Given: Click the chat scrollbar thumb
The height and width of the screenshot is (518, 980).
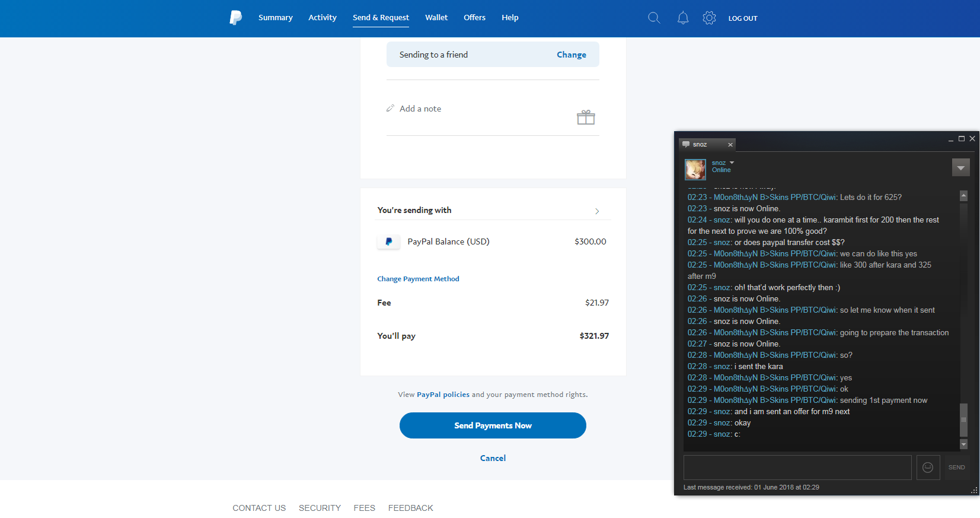Looking at the screenshot, I should point(963,420).
